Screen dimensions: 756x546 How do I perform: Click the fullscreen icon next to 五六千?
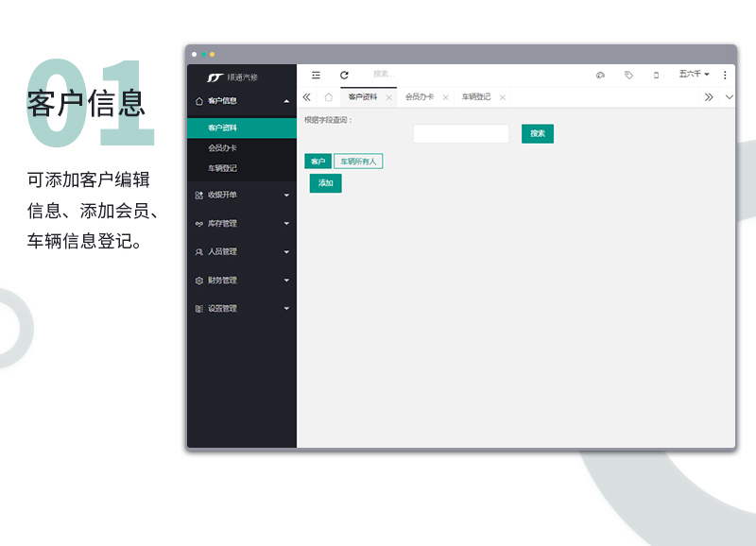tap(656, 76)
